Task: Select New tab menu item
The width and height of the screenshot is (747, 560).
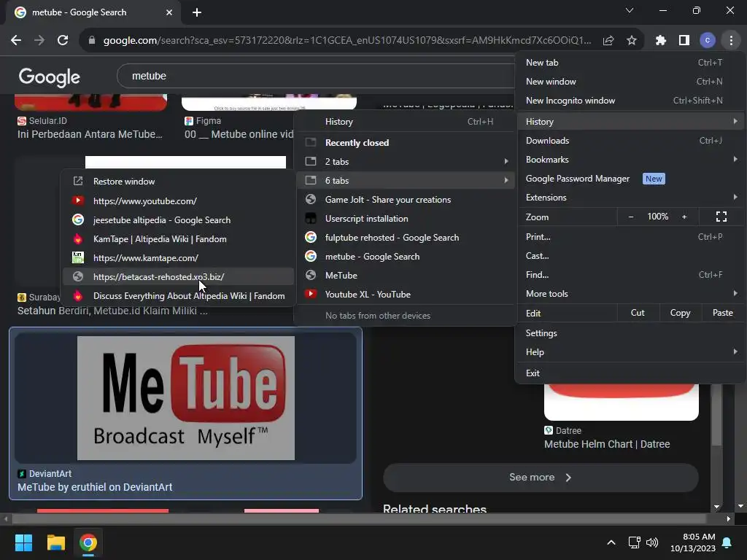Action: point(630,63)
